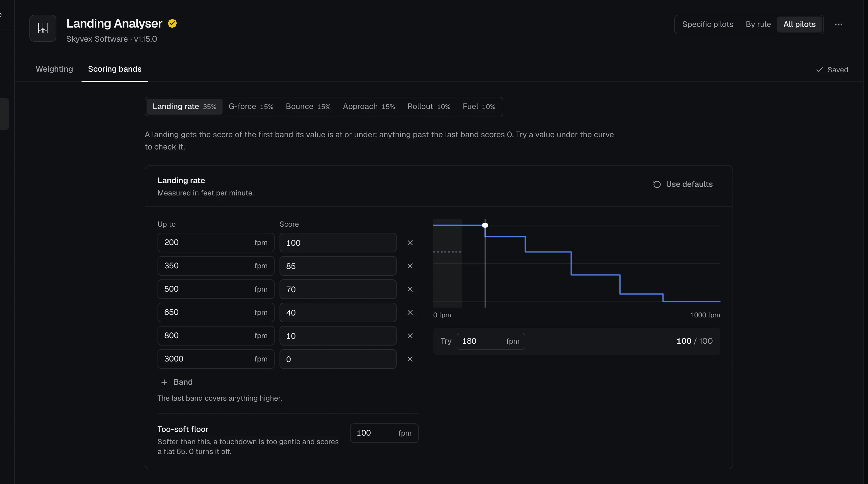The width and height of the screenshot is (868, 484).
Task: Click the score field showing 100
Action: point(338,243)
